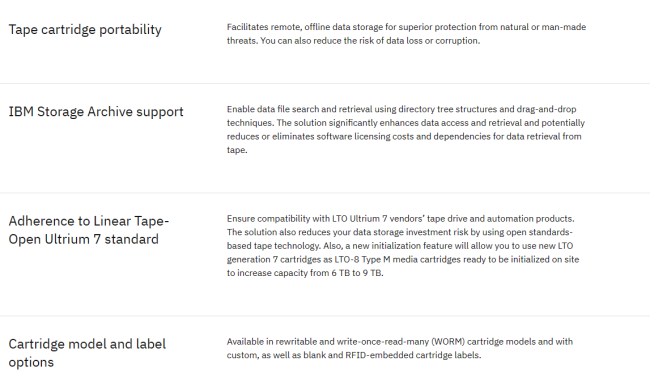Image resolution: width=650 pixels, height=378 pixels.
Task: Click the paragraph starting 'Facilitates remote, offline data'
Action: point(406,34)
